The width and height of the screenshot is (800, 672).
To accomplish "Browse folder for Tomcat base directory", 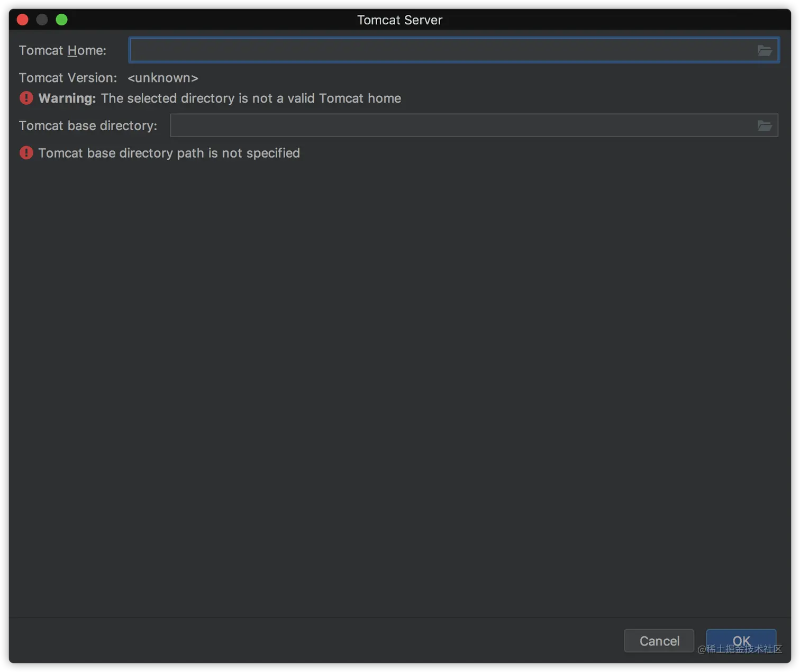I will (764, 126).
